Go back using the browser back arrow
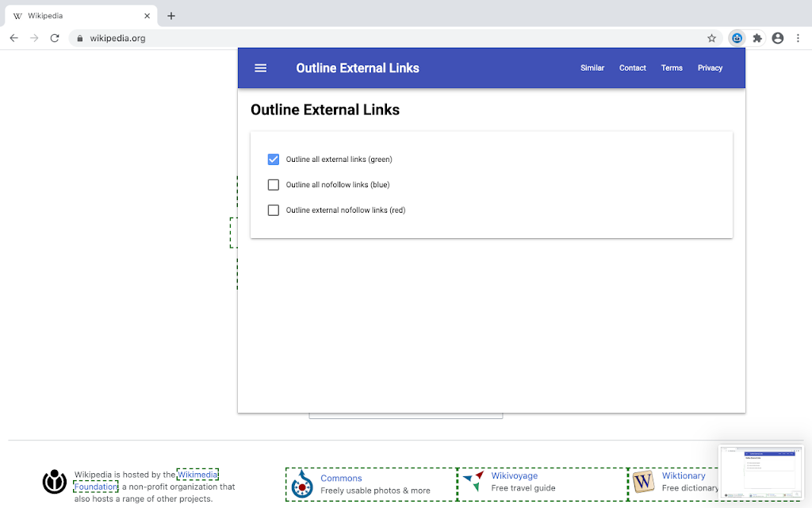812x508 pixels. tap(14, 38)
